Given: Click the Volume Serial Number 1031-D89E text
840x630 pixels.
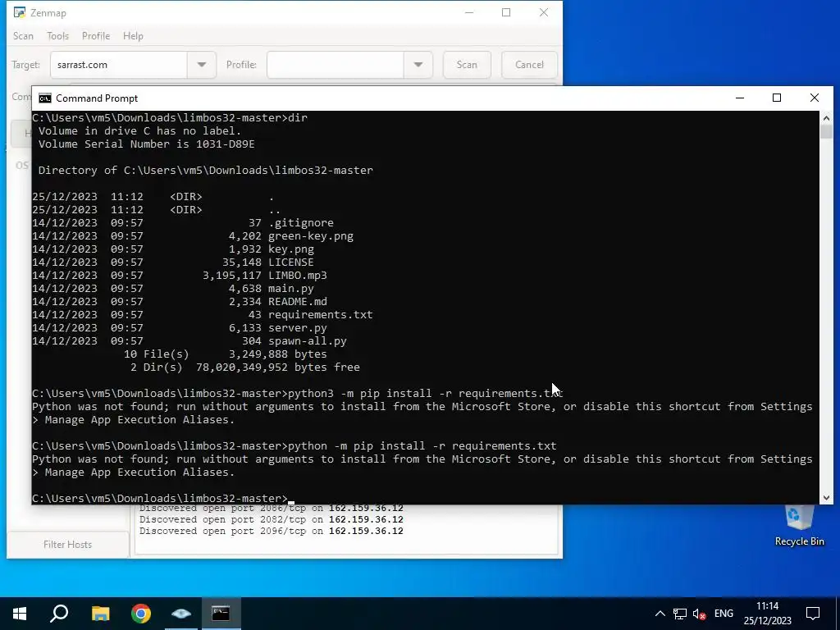Looking at the screenshot, I should pyautogui.click(x=146, y=144).
